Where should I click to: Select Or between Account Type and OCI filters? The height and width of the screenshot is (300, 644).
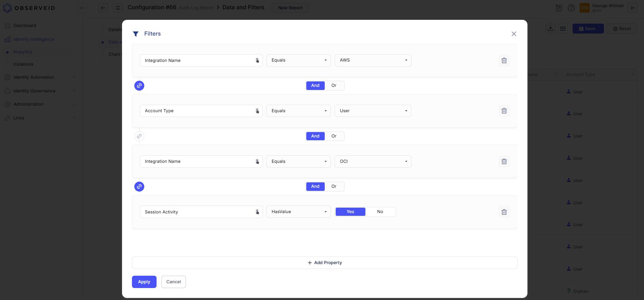pos(334,136)
